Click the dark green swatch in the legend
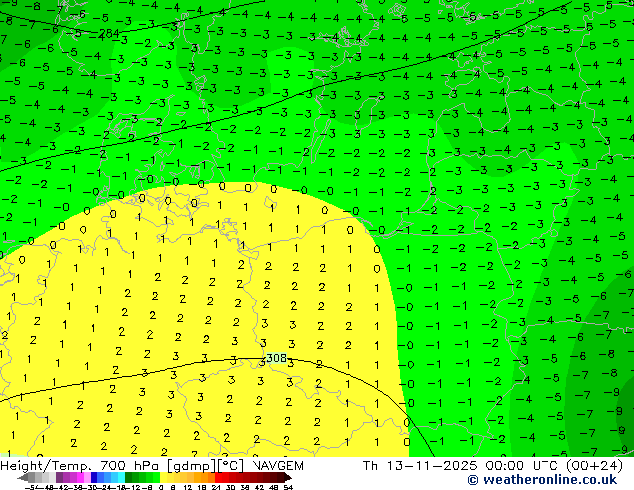 coord(129,477)
